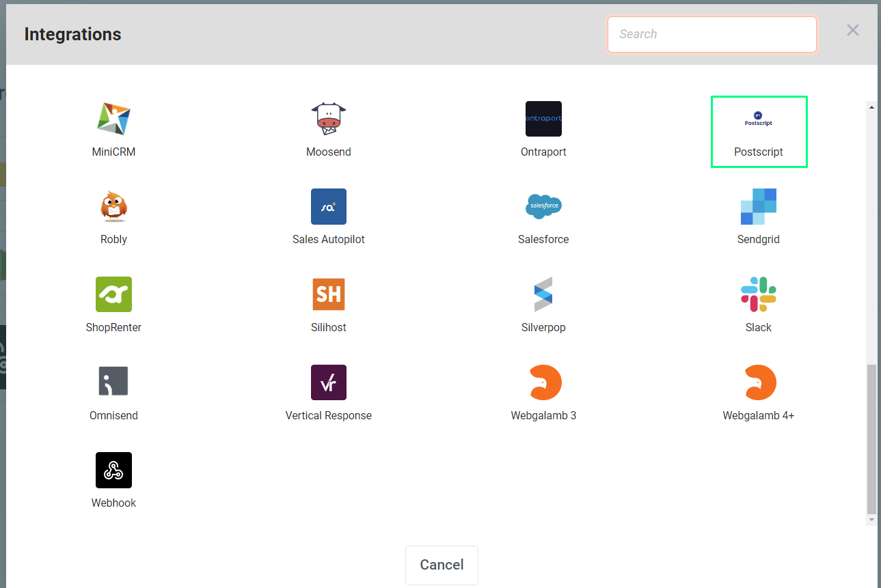Pick the ShopRenter green icon
This screenshot has height=588, width=881.
113,294
